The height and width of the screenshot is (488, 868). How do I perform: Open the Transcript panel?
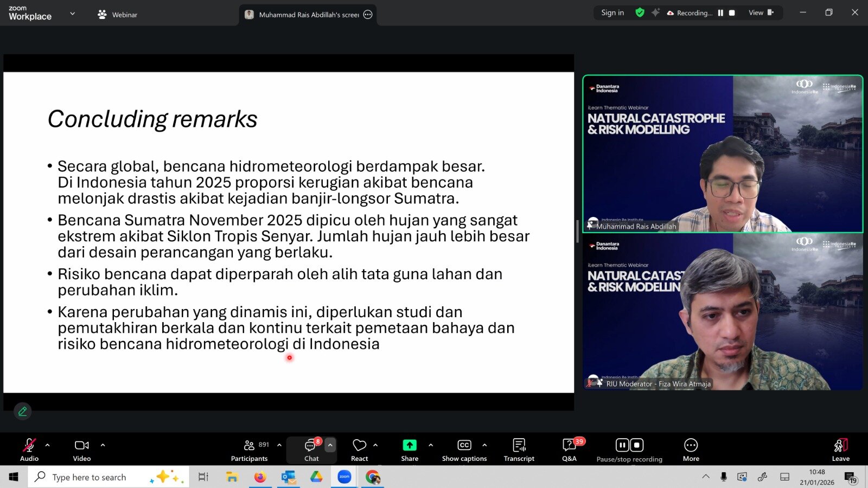tap(519, 450)
